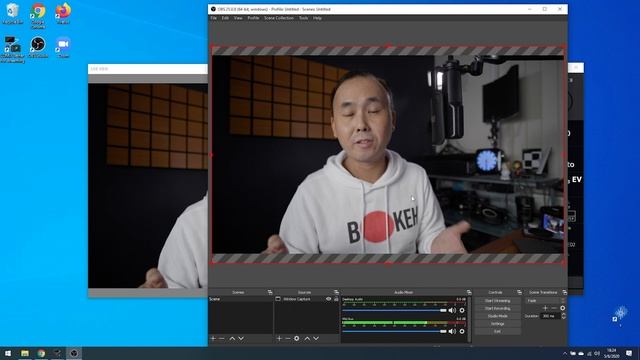Toggle Window Capture visibility eye
Viewport: 640px width, 360px height.
[x=329, y=299]
